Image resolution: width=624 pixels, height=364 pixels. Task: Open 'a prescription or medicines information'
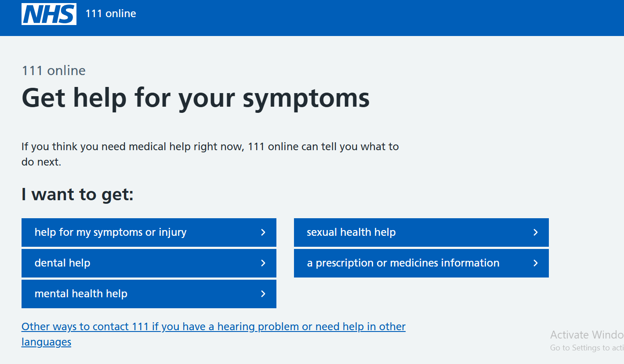(x=403, y=263)
